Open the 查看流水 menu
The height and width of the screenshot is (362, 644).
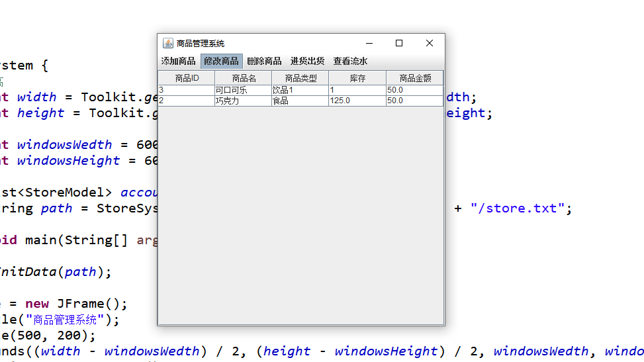point(350,62)
